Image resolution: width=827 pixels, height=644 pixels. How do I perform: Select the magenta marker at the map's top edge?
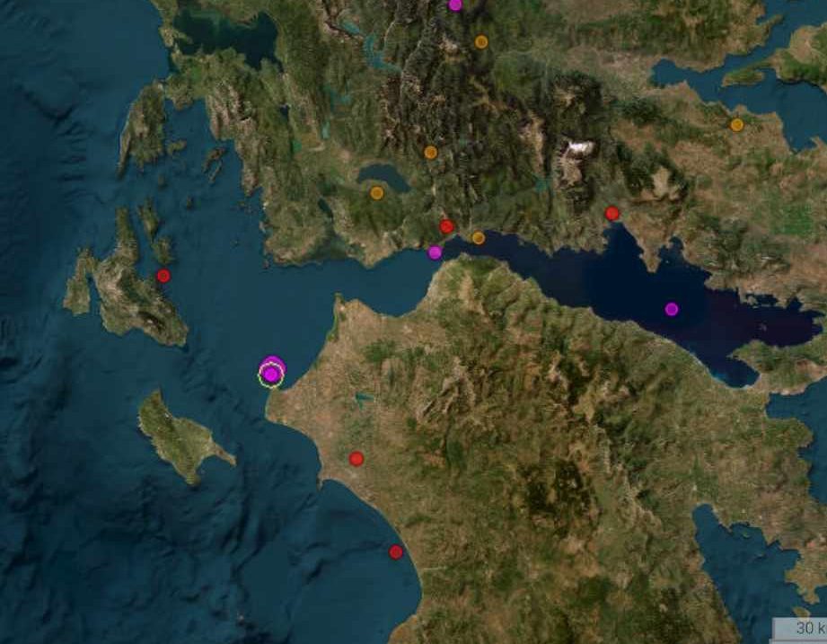click(x=455, y=4)
